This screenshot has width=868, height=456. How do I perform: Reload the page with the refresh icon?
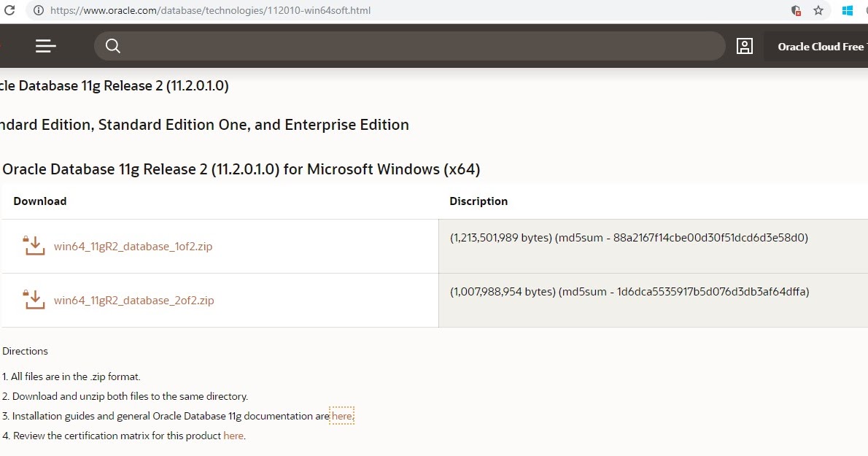coord(9,10)
